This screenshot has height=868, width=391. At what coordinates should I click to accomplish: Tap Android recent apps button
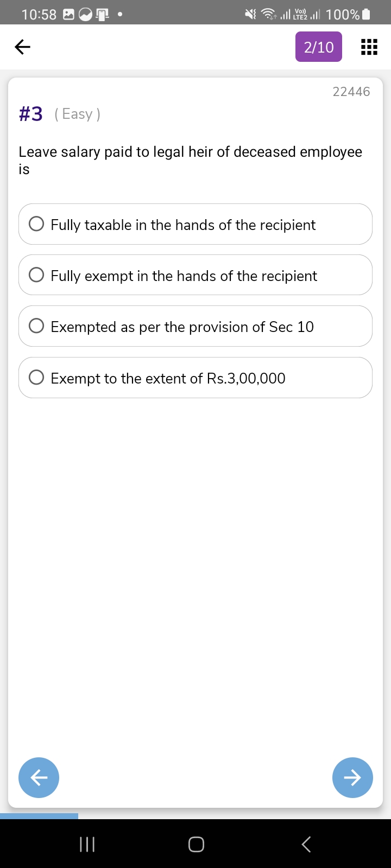87,844
